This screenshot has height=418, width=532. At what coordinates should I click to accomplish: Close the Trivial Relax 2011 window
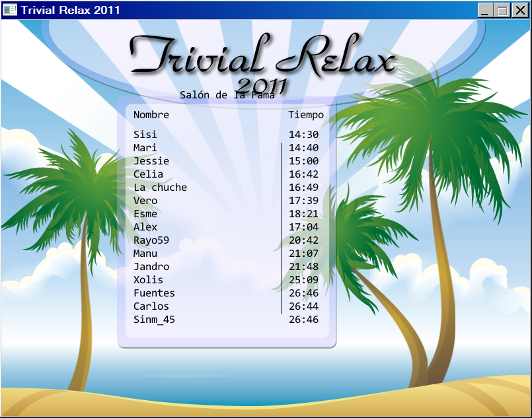[x=519, y=11]
